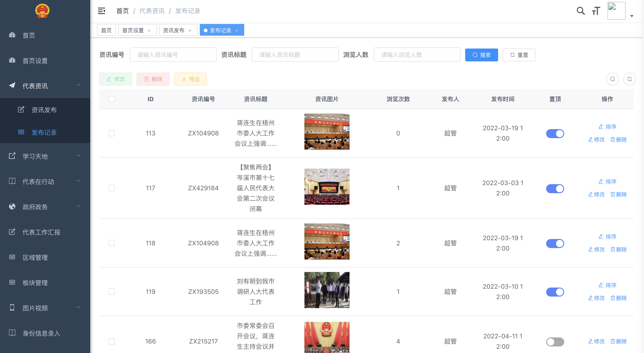This screenshot has width=644, height=353.
Task: Focus the 资讯编号 input field
Action: click(x=173, y=55)
